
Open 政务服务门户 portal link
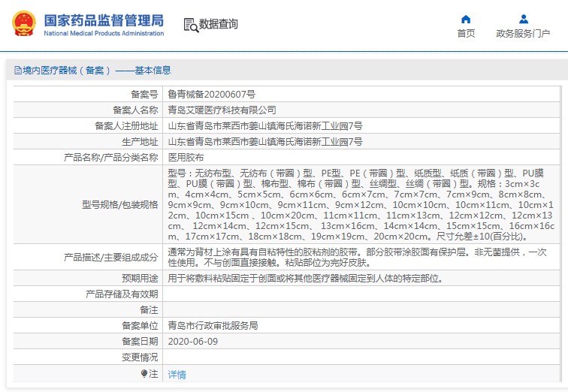[523, 33]
